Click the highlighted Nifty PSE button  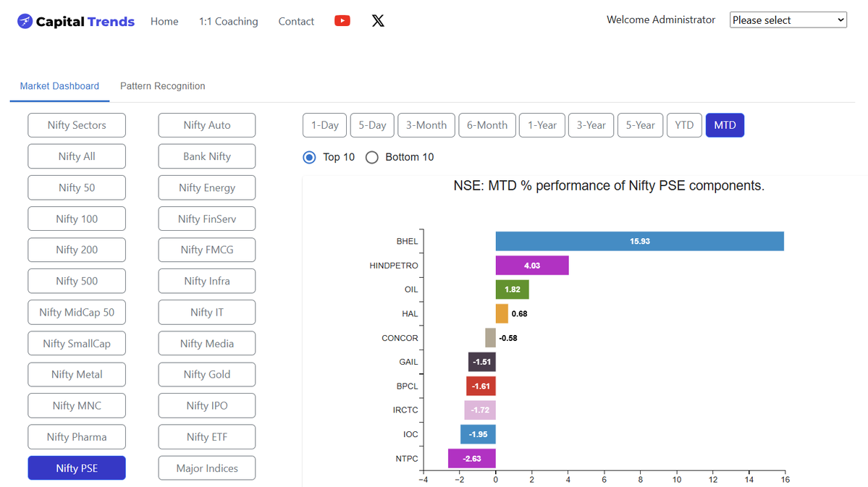pos(77,468)
